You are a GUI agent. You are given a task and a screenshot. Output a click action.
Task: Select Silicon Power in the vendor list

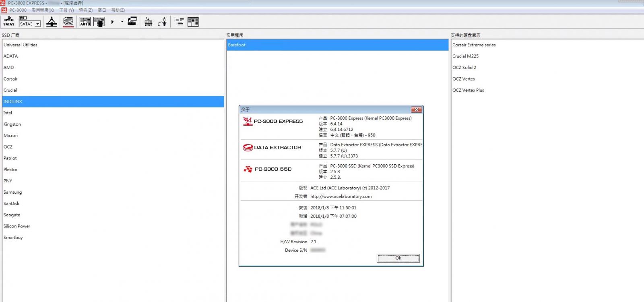click(113, 226)
